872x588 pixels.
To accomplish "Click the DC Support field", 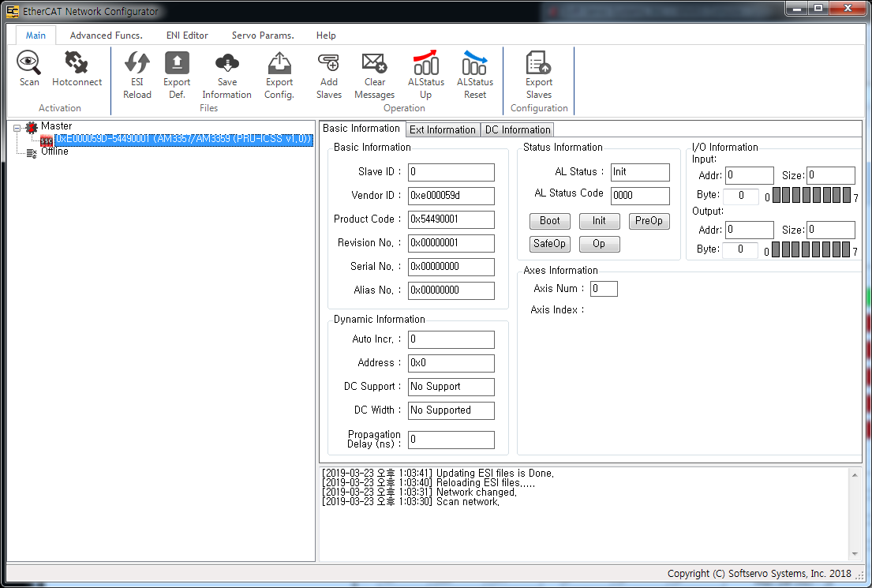I will (451, 387).
